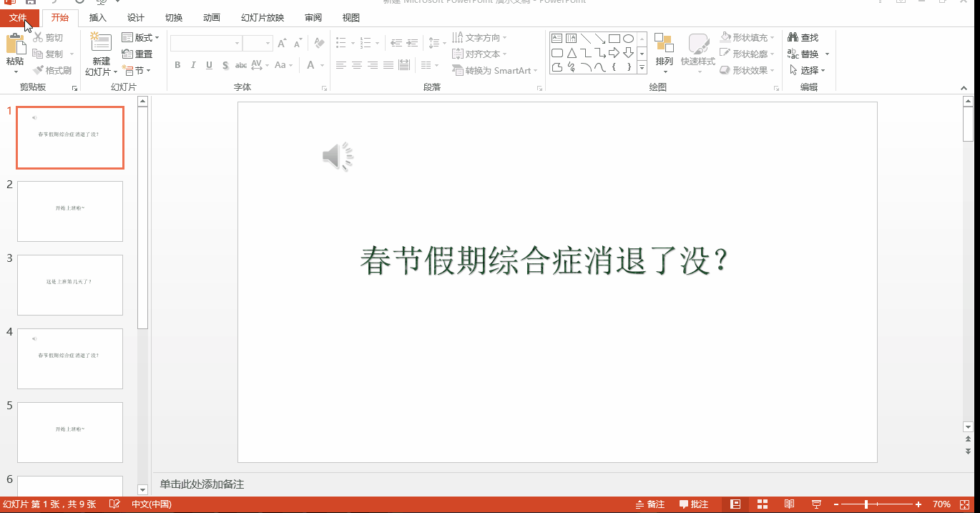980x513 pixels.
Task: Toggle italic text formatting
Action: point(193,65)
